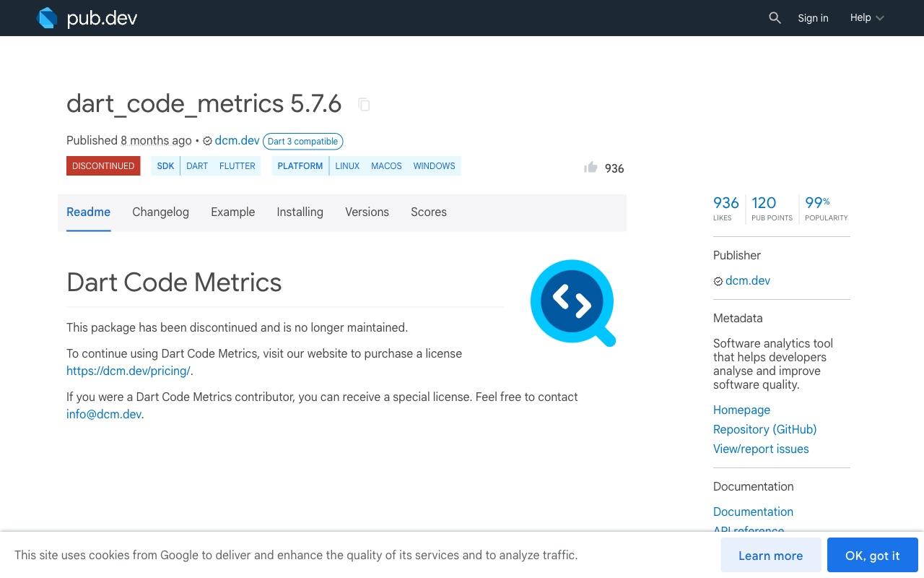Visit the package Homepage link

click(x=741, y=410)
